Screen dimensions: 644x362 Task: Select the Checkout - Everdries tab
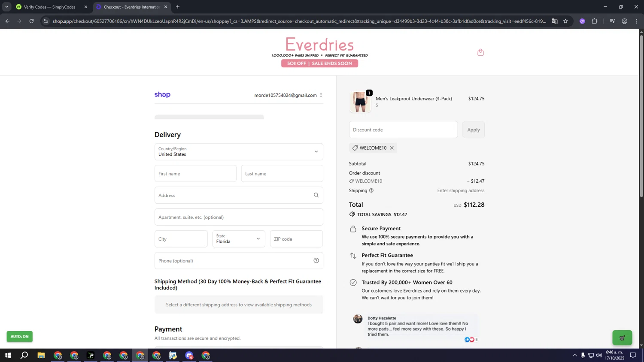[x=131, y=7]
